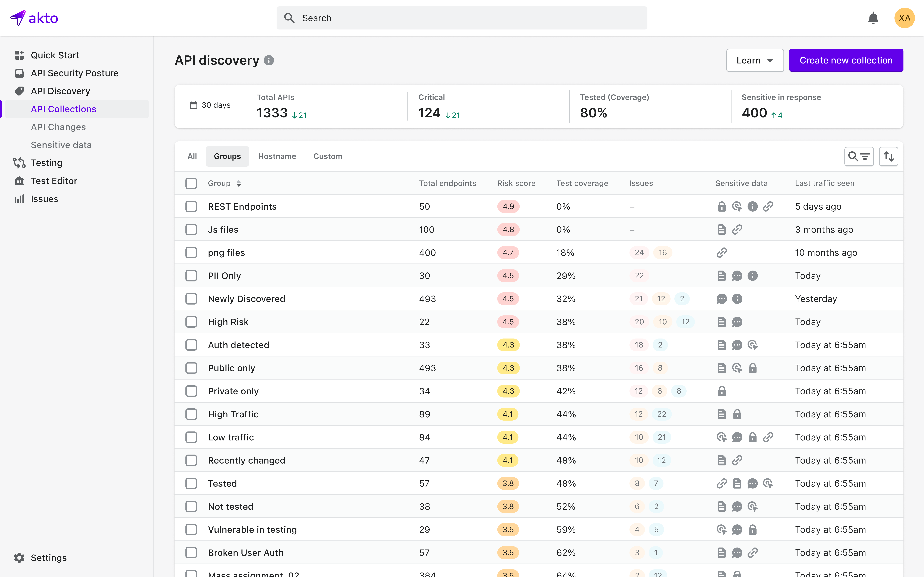Click the info icon next to API discovery
924x577 pixels.
269,60
